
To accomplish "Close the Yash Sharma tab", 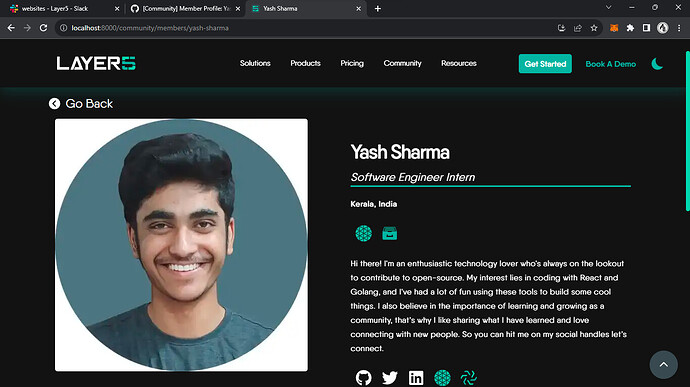I will 359,8.
